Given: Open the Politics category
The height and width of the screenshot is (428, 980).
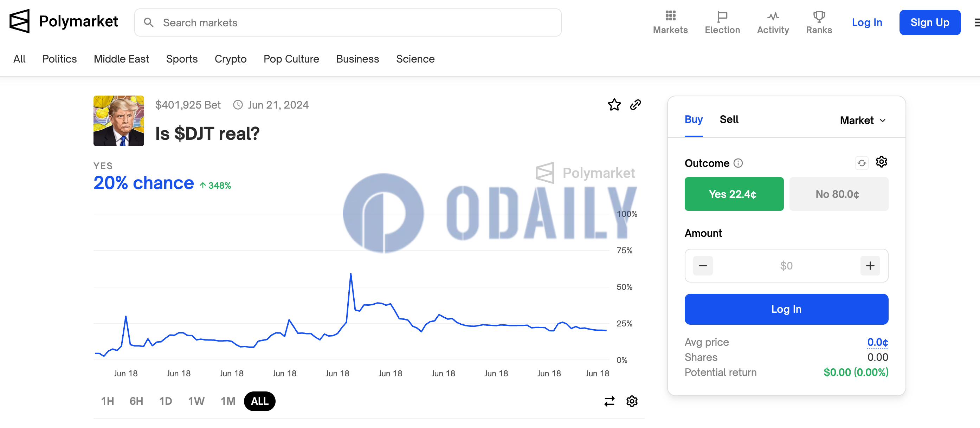Looking at the screenshot, I should tap(59, 59).
